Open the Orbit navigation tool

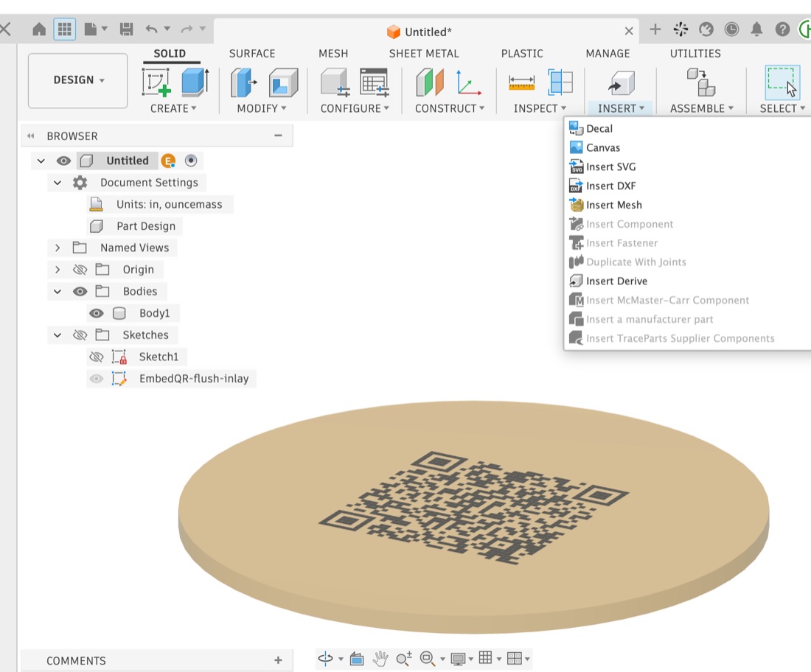click(x=325, y=658)
